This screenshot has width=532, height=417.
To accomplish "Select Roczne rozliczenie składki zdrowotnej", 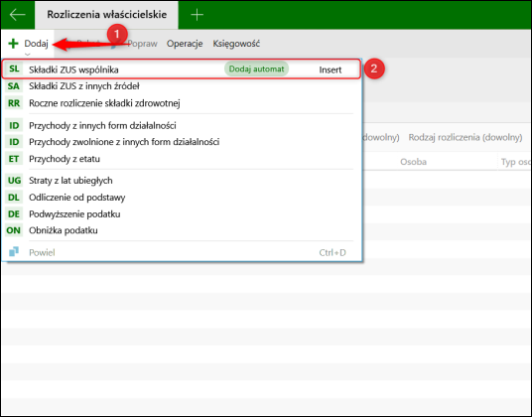I will pos(182,103).
